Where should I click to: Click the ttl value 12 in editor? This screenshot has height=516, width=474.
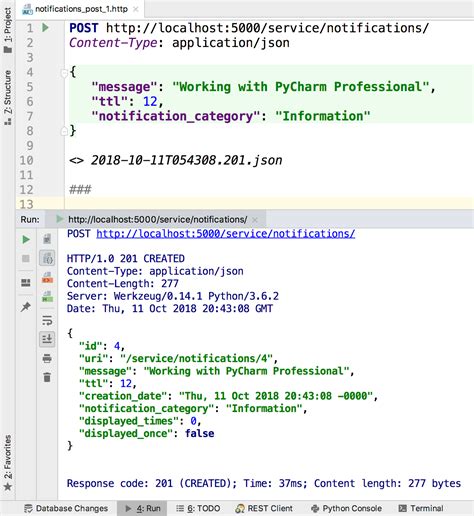coord(150,101)
